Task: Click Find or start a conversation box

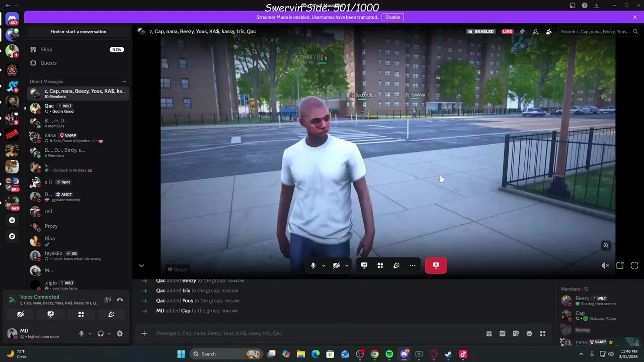Action: [78, 32]
